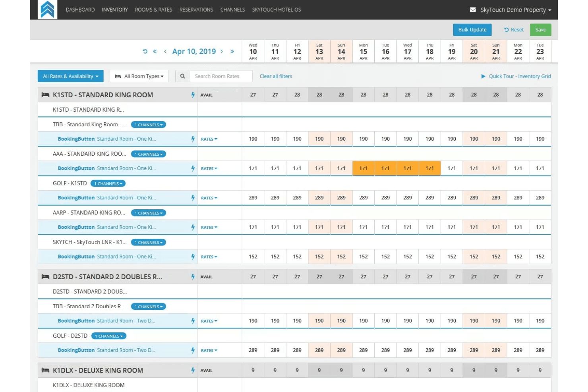Click K1DLX availability 9 for Tue 23
The image size is (588, 392).
pos(540,370)
